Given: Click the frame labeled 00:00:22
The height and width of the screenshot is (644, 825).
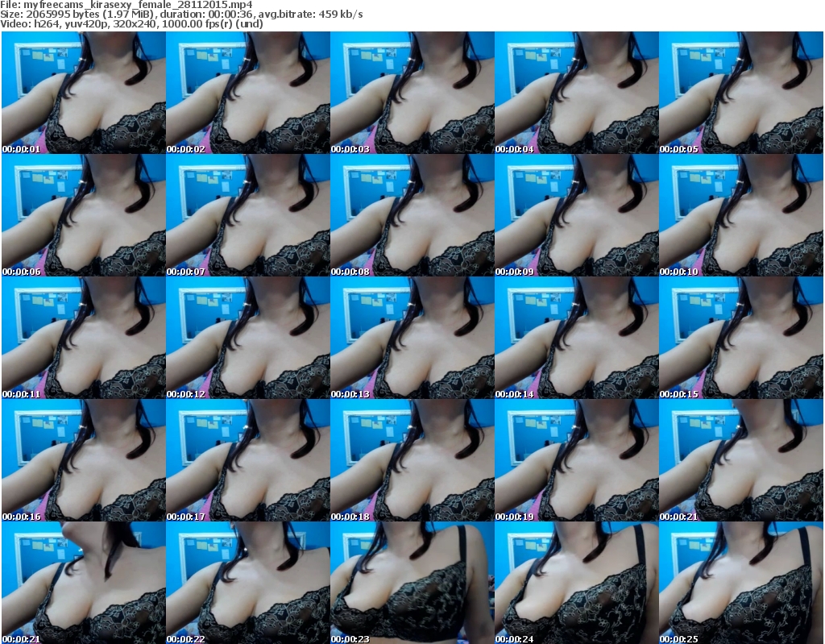Looking at the screenshot, I should 248,583.
